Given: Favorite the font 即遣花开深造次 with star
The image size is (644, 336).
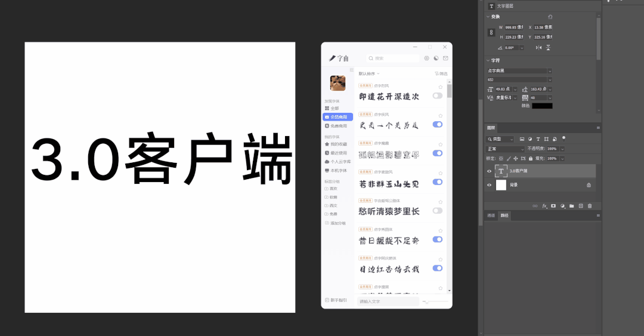Looking at the screenshot, I should coord(441,87).
